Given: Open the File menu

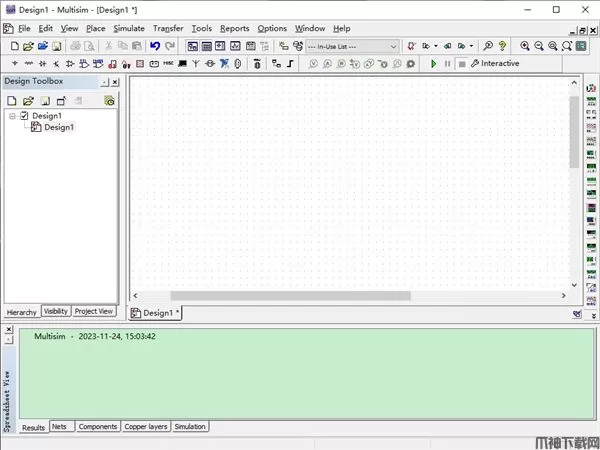Looking at the screenshot, I should (x=24, y=29).
